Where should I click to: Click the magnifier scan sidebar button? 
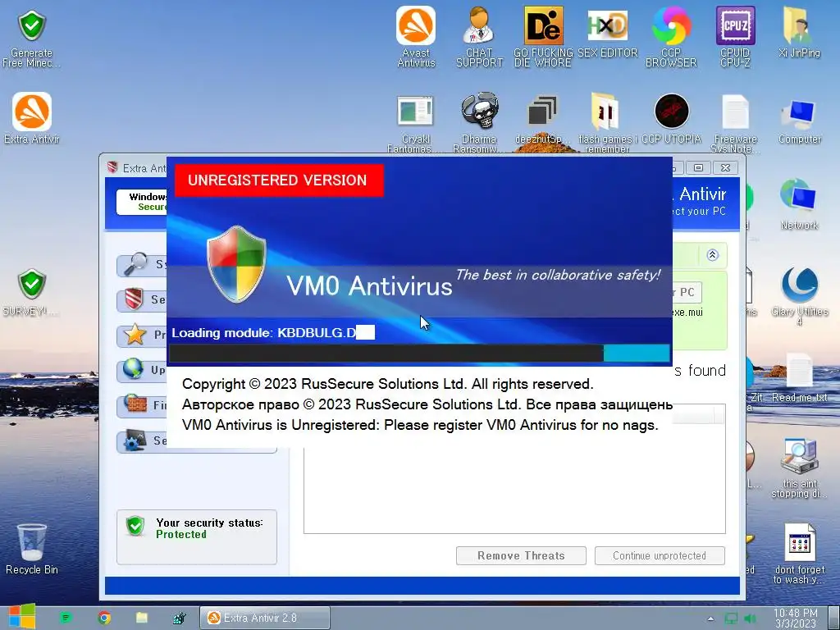pos(142,264)
